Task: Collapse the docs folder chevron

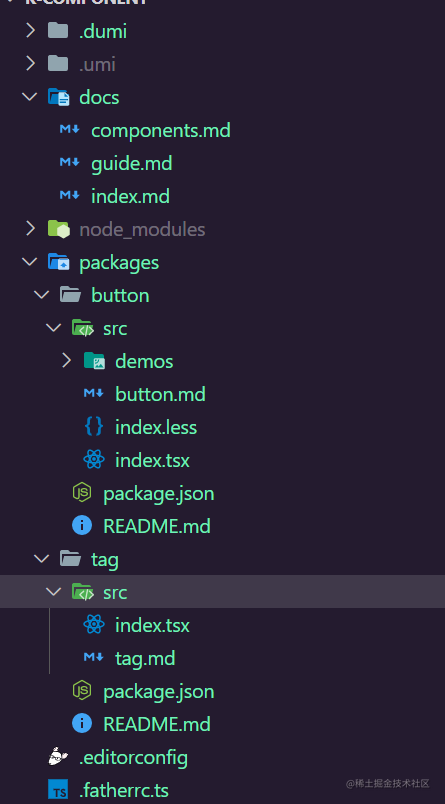Action: [x=30, y=96]
